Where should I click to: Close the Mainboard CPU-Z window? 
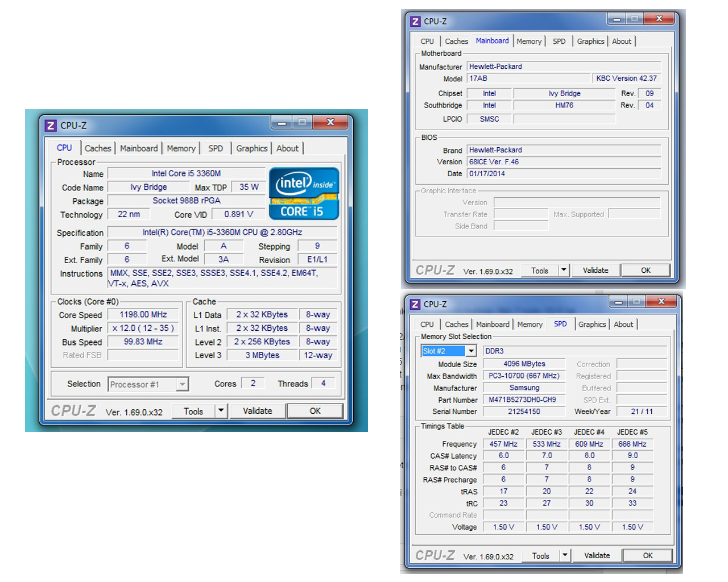659,19
